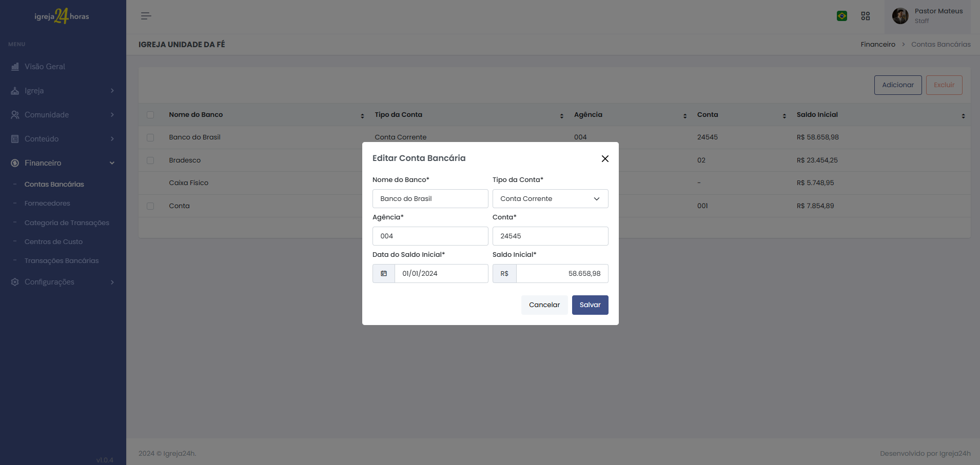The image size is (980, 465).
Task: Click the calendar icon beside date field
Action: tap(384, 274)
